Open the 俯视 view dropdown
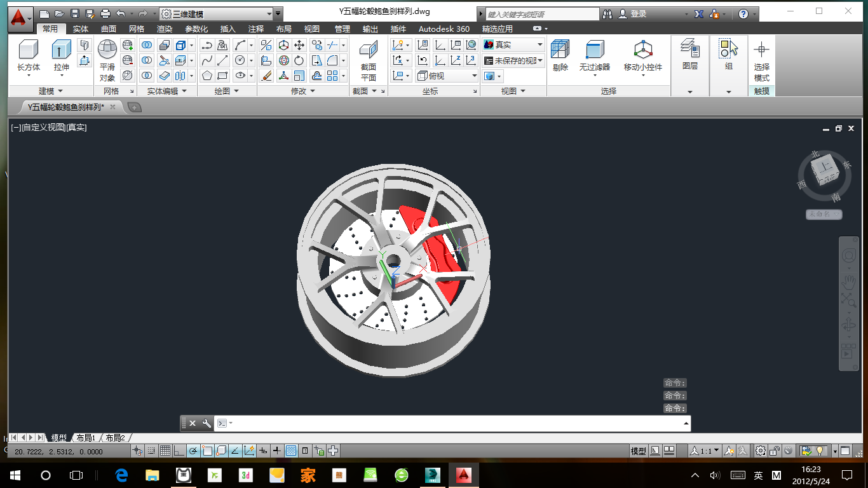Screen dimensions: 868x488 point(447,76)
